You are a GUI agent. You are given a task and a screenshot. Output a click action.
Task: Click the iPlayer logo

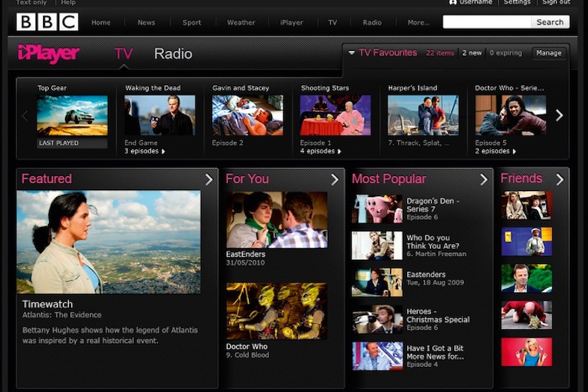coord(49,53)
